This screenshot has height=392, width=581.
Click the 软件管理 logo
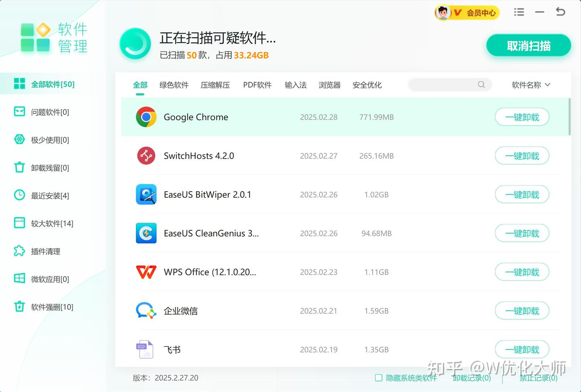coord(54,37)
